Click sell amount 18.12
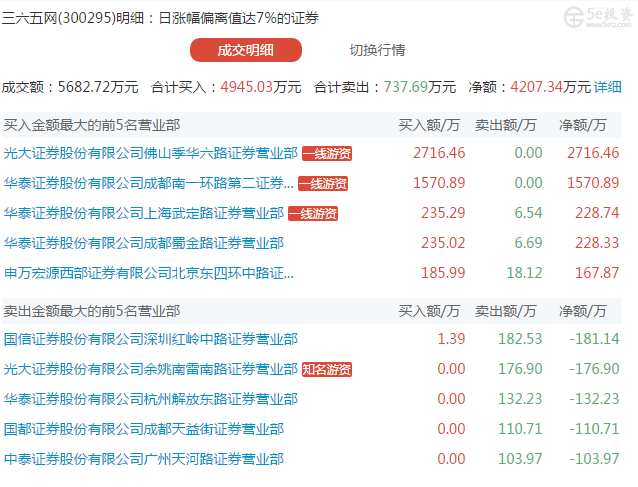The image size is (638, 487). point(524,273)
